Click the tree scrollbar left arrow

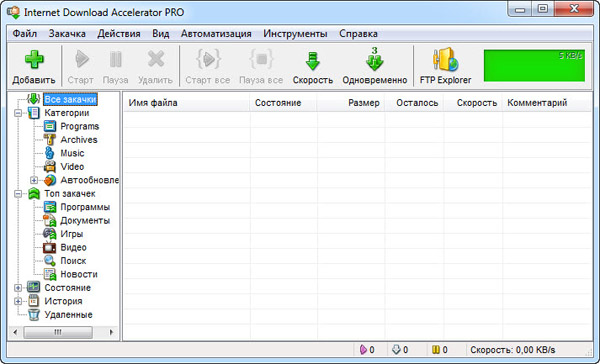pyautogui.click(x=15, y=332)
